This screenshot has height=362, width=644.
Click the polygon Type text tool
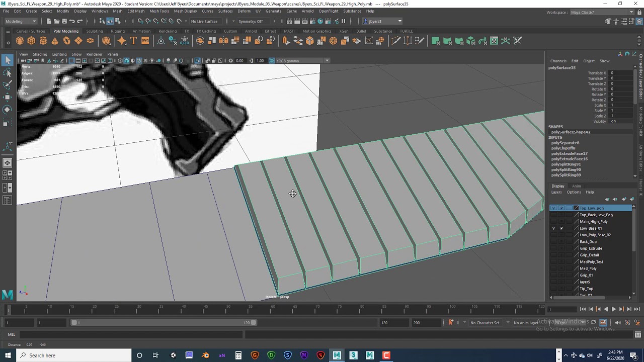(133, 41)
